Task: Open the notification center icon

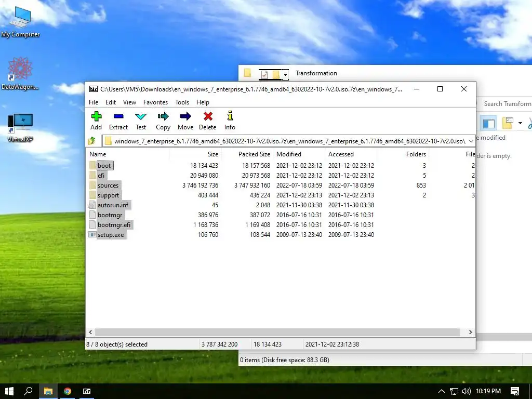Action: tap(515, 391)
